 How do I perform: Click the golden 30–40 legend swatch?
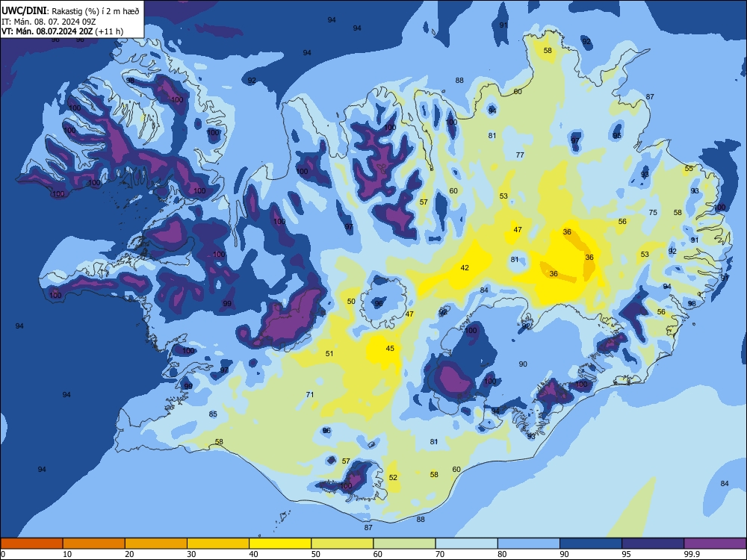[x=218, y=544]
